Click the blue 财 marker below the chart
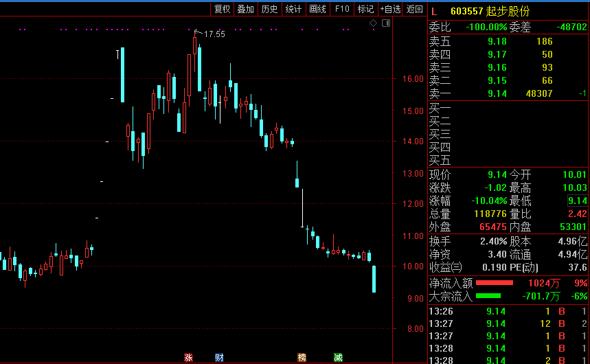590x364 pixels. point(219,357)
